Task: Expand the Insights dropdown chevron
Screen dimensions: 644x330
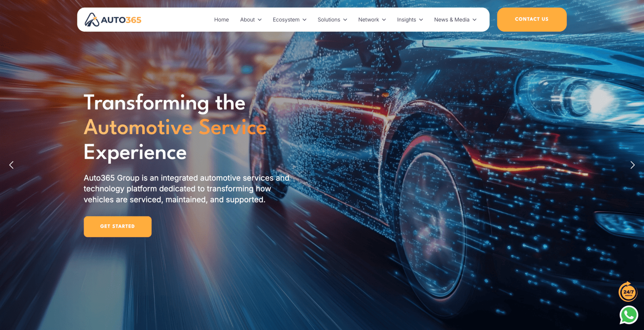Action: [x=421, y=20]
